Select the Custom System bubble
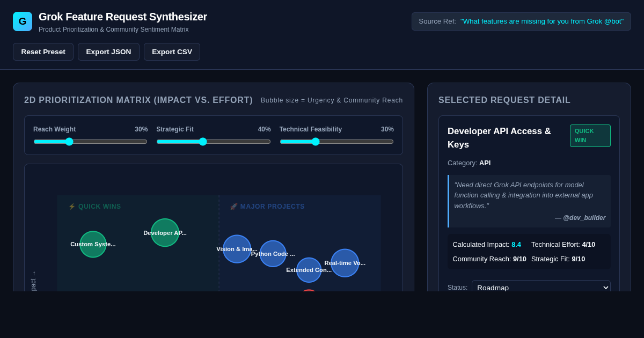 click(93, 244)
